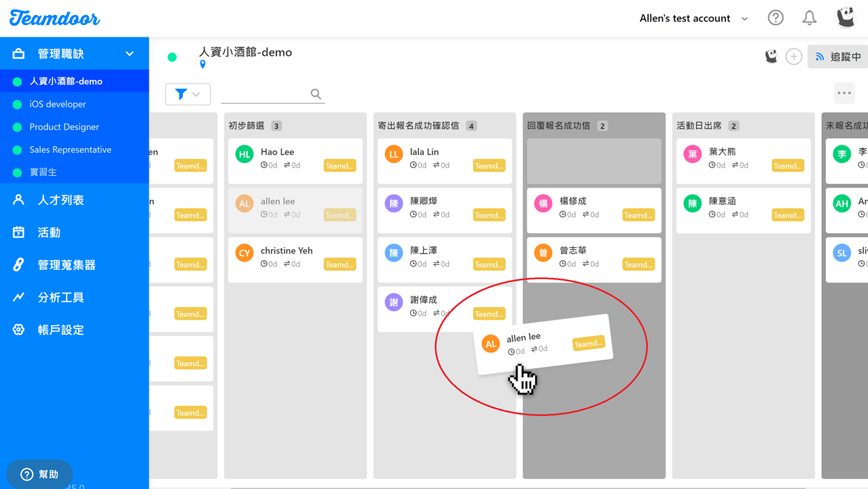
Task: Click the 活動日出席 column header
Action: tap(699, 126)
